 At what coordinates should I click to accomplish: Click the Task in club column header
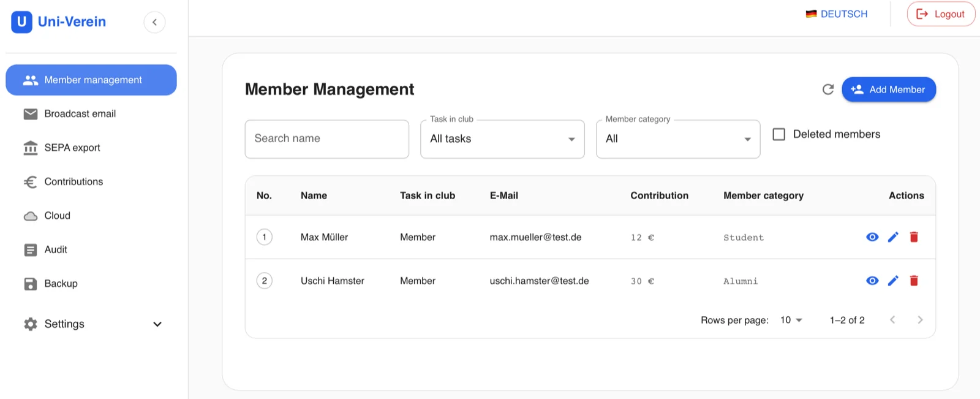coord(428,196)
